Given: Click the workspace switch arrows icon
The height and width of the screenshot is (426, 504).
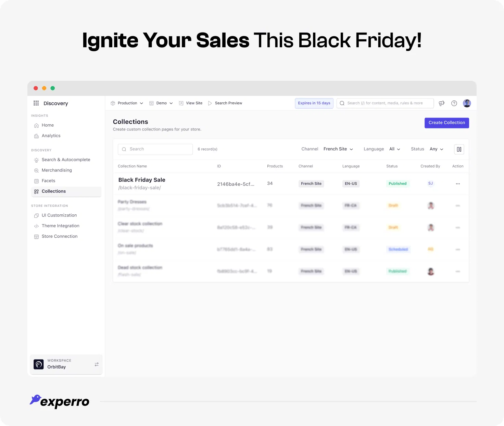Looking at the screenshot, I should coord(97,364).
